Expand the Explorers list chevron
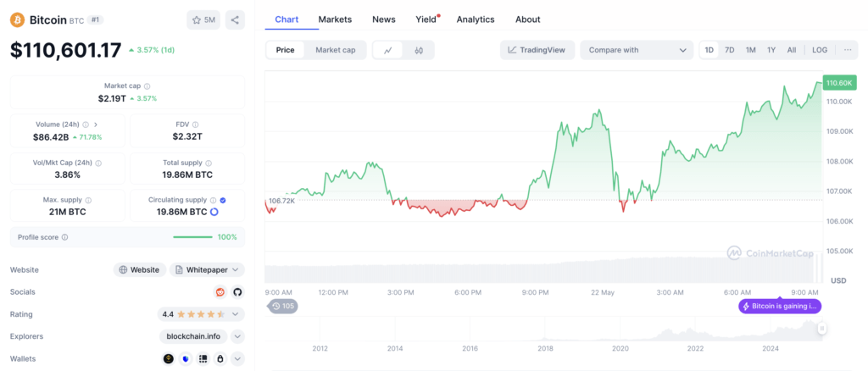 tap(237, 336)
